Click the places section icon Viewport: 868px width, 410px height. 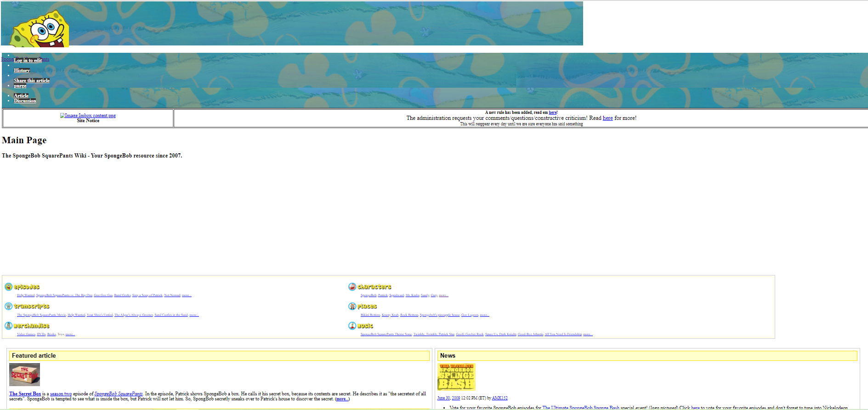point(352,306)
